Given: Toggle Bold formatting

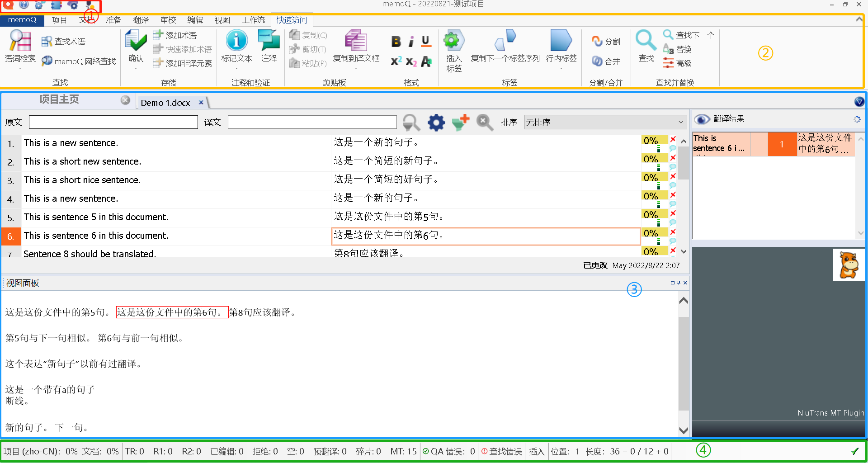Looking at the screenshot, I should pyautogui.click(x=396, y=42).
